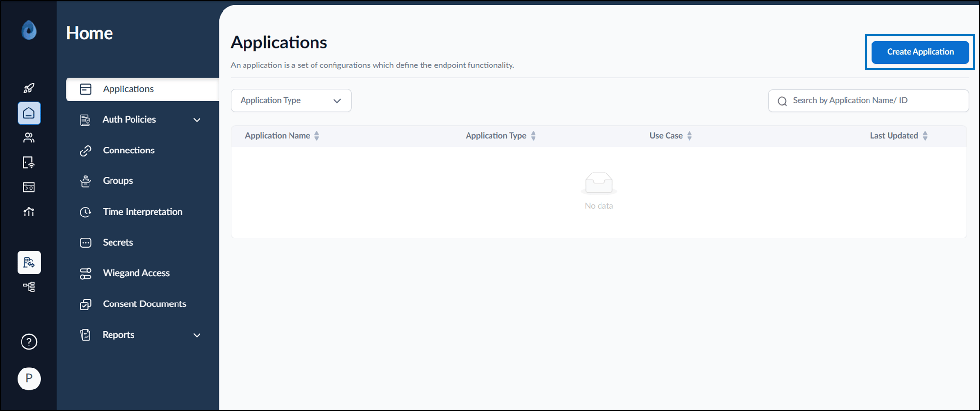Open the Application Type filter dropdown
This screenshot has width=980, height=411.
[291, 101]
